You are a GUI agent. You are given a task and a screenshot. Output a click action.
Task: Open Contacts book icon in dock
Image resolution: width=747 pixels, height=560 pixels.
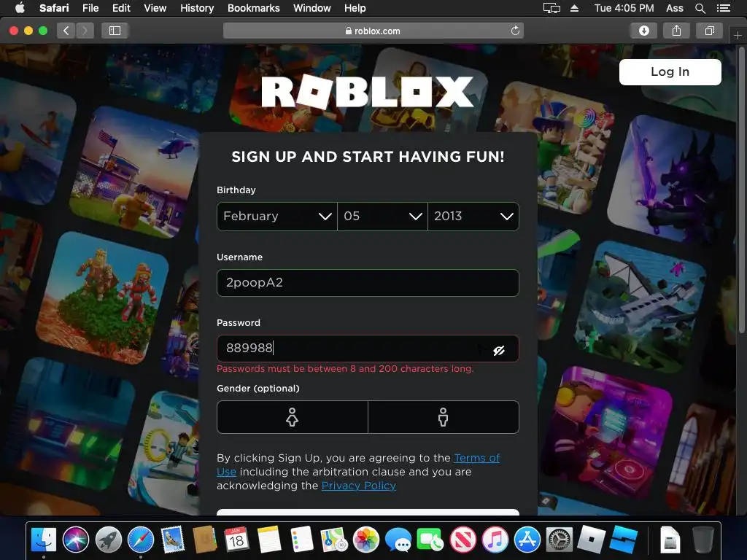click(205, 540)
